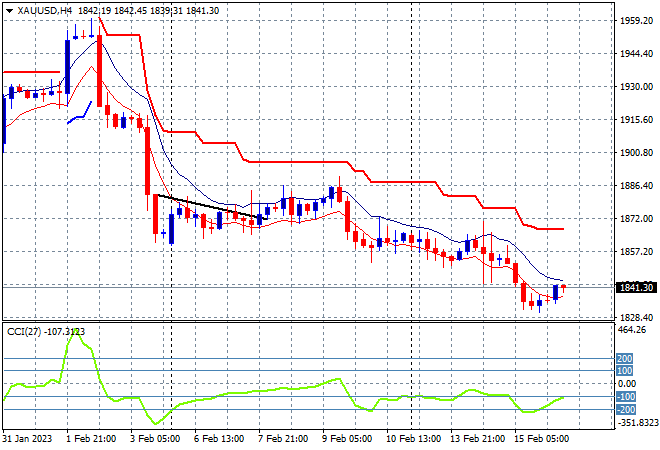Select the CCI -100 level tag

[x=626, y=397]
